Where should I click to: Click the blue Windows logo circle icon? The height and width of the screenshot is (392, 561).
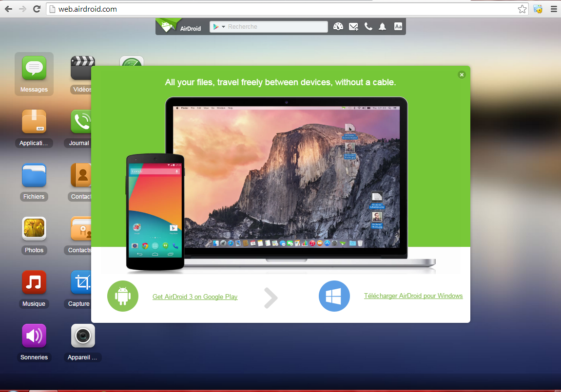pos(334,296)
